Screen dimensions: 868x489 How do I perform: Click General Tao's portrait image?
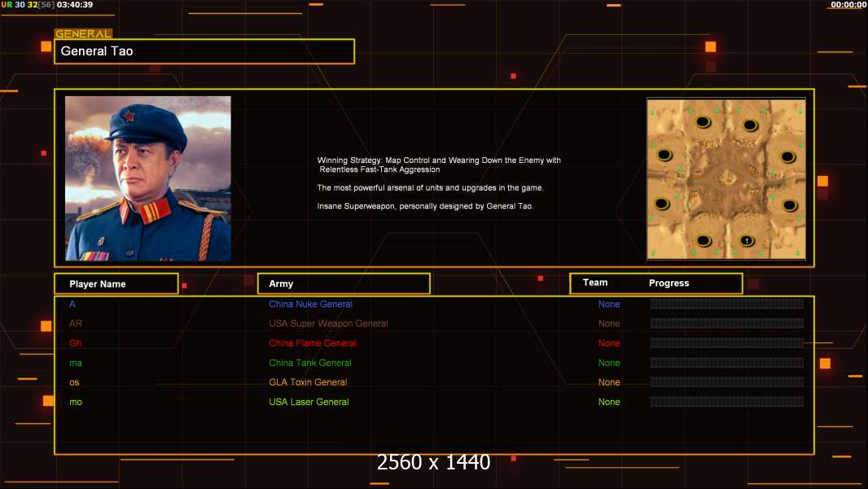[x=148, y=178]
